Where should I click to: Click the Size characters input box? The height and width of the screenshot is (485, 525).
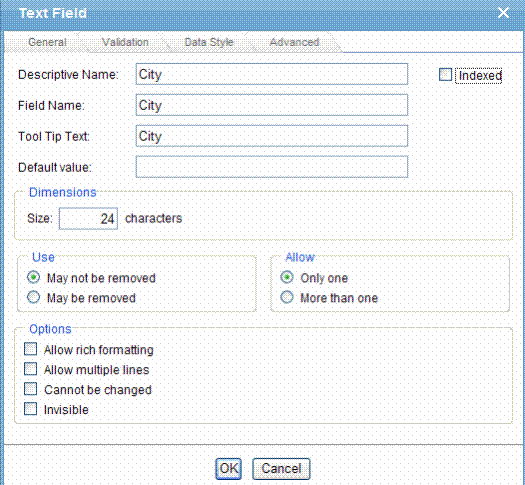pyautogui.click(x=88, y=219)
